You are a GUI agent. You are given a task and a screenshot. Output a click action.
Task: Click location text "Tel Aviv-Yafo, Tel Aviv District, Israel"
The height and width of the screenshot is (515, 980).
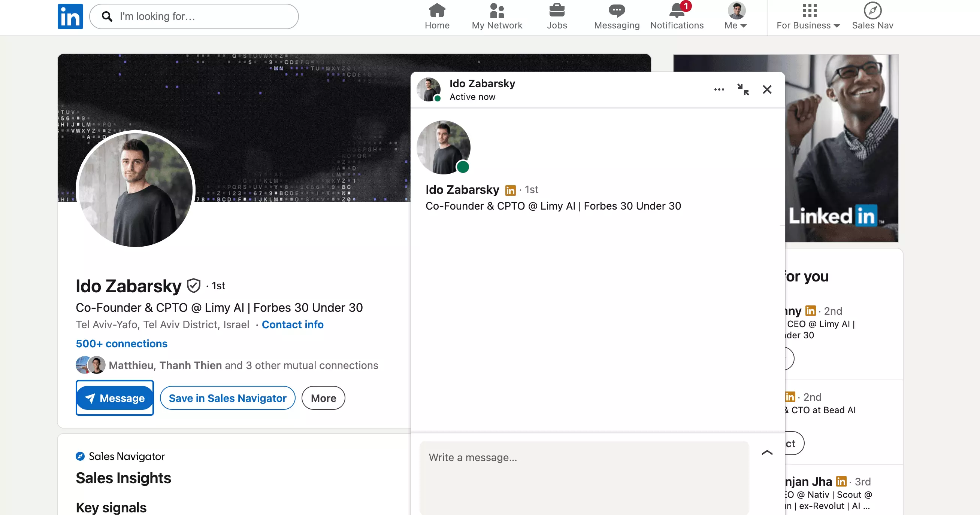[x=163, y=324]
